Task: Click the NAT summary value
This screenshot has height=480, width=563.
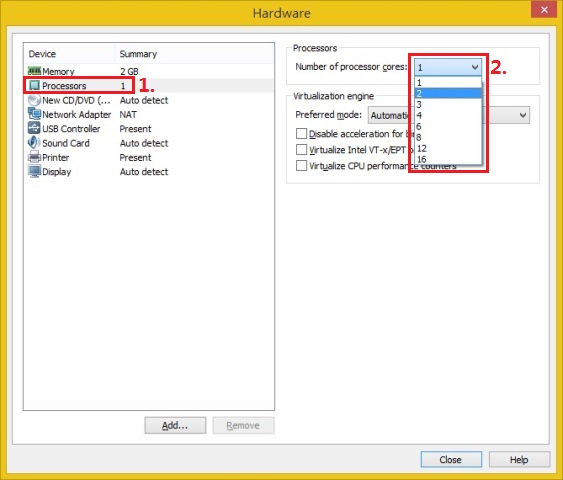Action: click(x=128, y=115)
